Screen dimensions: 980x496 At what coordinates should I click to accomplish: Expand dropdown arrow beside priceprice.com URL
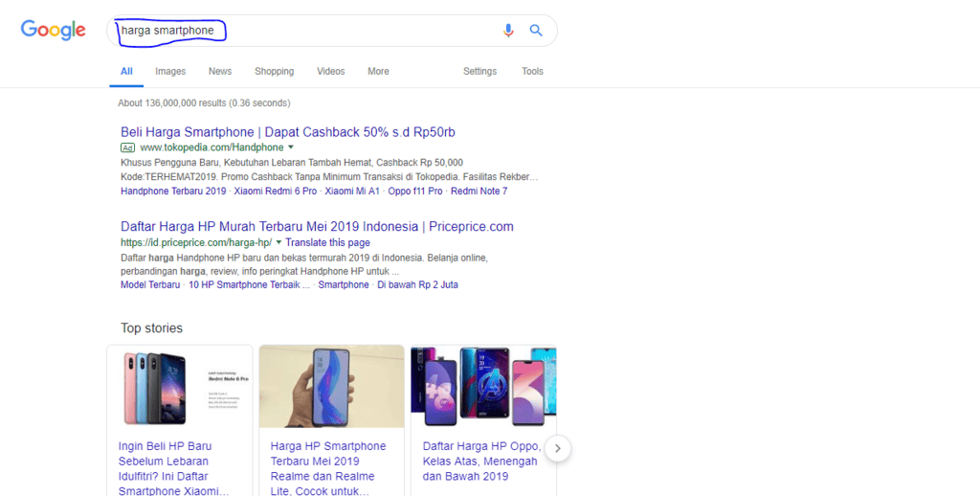(278, 242)
